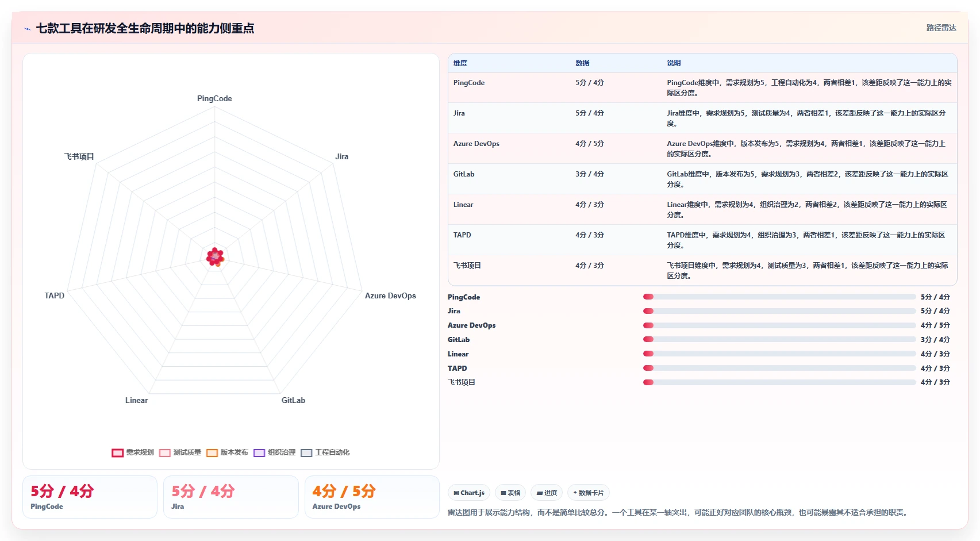Click the Chart.js tag
The image size is (980, 541).
pyautogui.click(x=469, y=493)
